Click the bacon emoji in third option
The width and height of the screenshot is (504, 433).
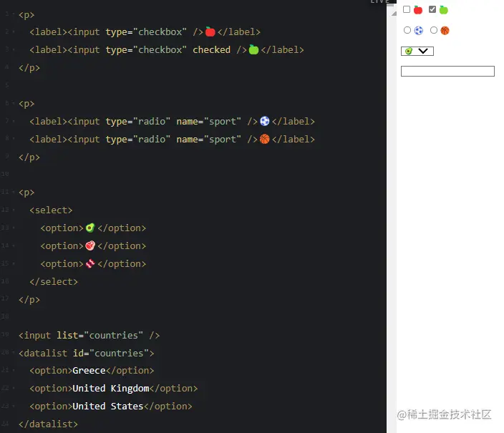pyautogui.click(x=90, y=263)
